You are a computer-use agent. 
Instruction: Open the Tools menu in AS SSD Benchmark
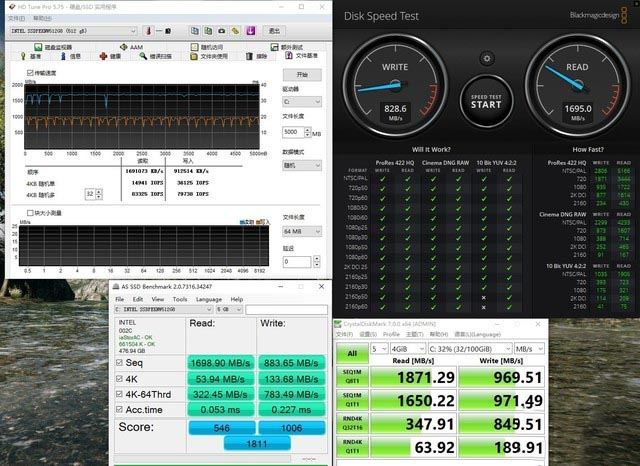point(180,299)
